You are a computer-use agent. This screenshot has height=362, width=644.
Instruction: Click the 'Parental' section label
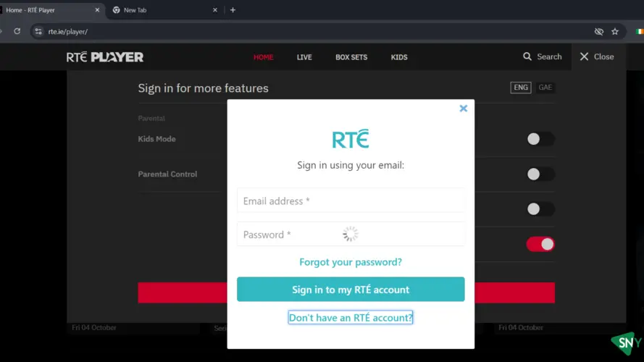151,118
